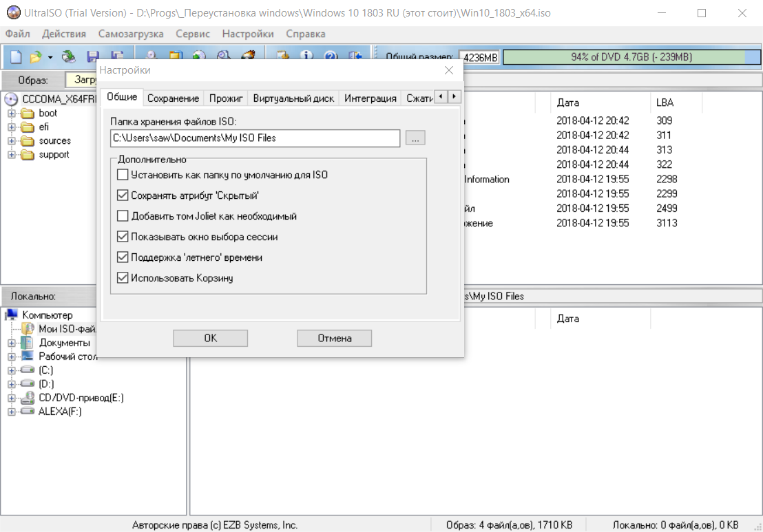Viewport: 763px width, 532px height.
Task: Click the '...' browse folder button
Action: 415,138
